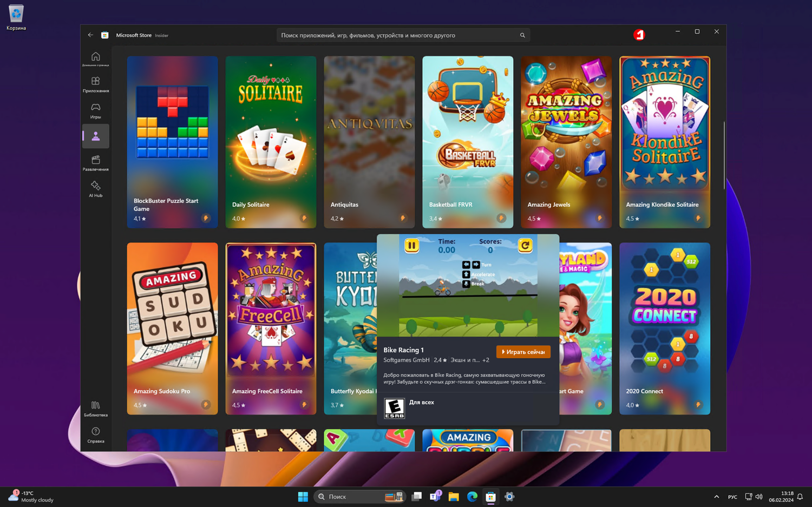Open the clock showing 13:18 in taskbar

tap(781, 497)
